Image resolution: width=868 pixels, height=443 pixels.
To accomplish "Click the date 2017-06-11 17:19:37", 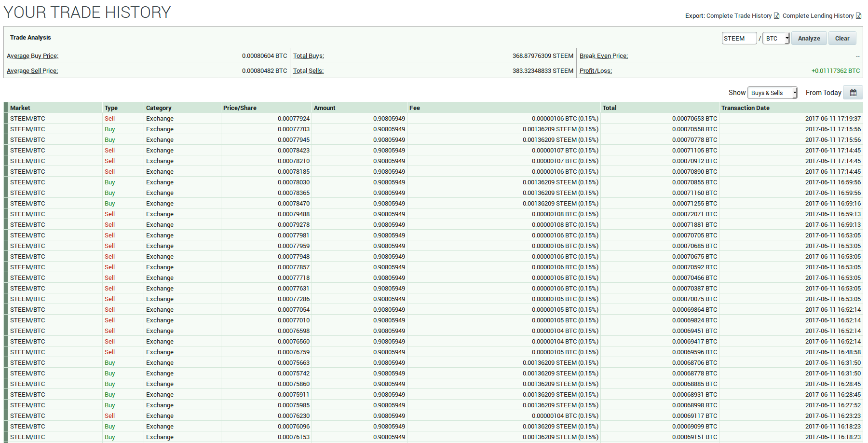I will 833,119.
